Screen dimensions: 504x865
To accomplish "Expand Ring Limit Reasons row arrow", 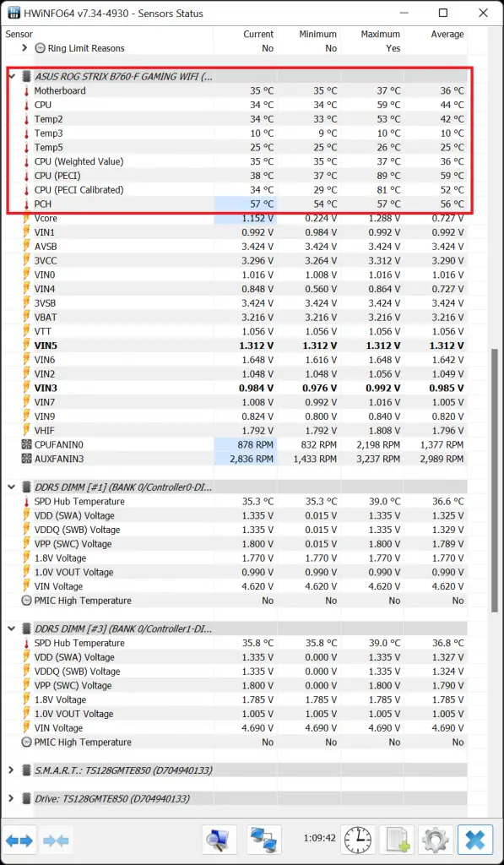I will click(x=24, y=48).
